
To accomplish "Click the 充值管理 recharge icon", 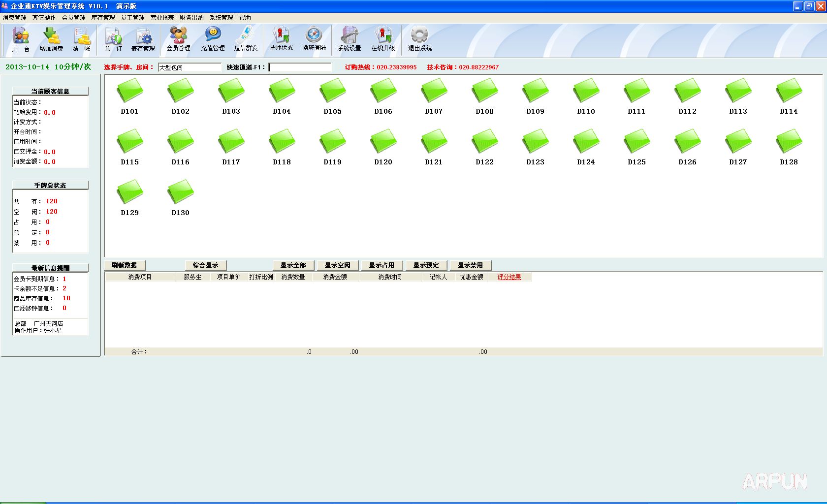I will coord(213,39).
